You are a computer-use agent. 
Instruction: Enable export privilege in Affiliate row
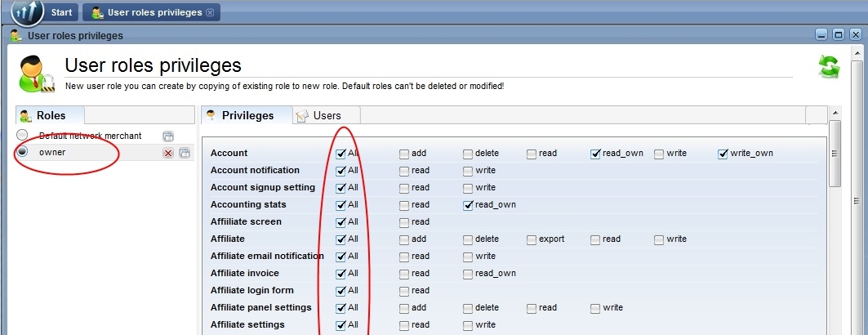tap(532, 239)
